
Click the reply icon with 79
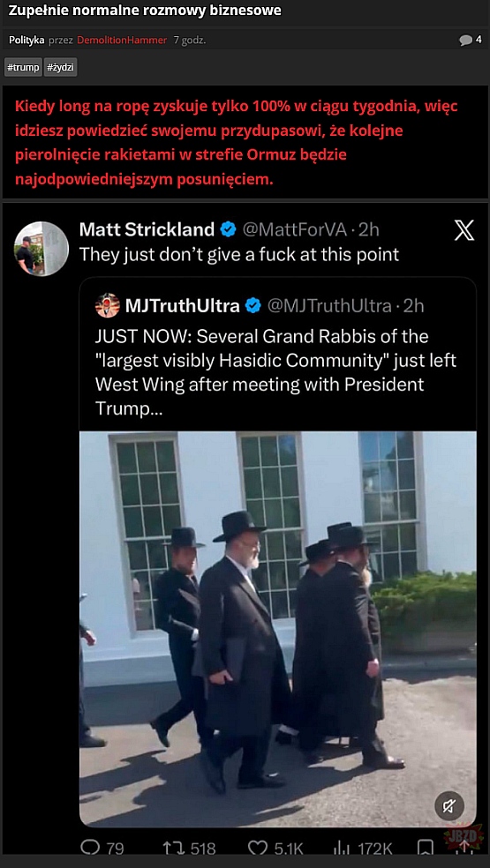[90, 847]
